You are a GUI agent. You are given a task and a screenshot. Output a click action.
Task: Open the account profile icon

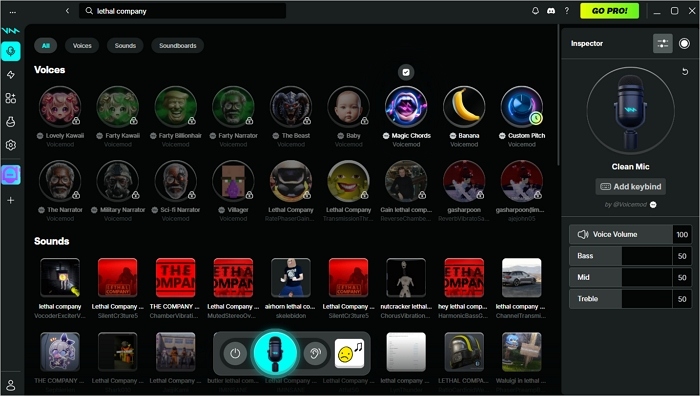[x=11, y=385]
